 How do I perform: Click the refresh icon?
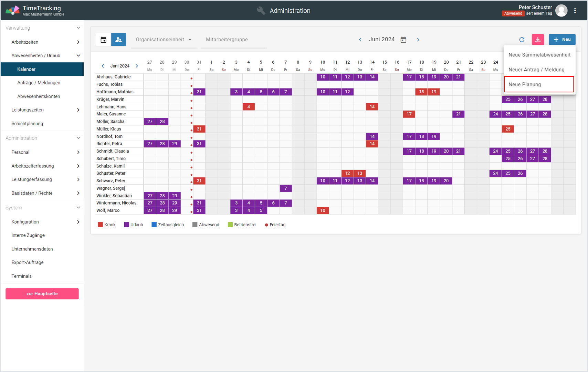(x=522, y=40)
